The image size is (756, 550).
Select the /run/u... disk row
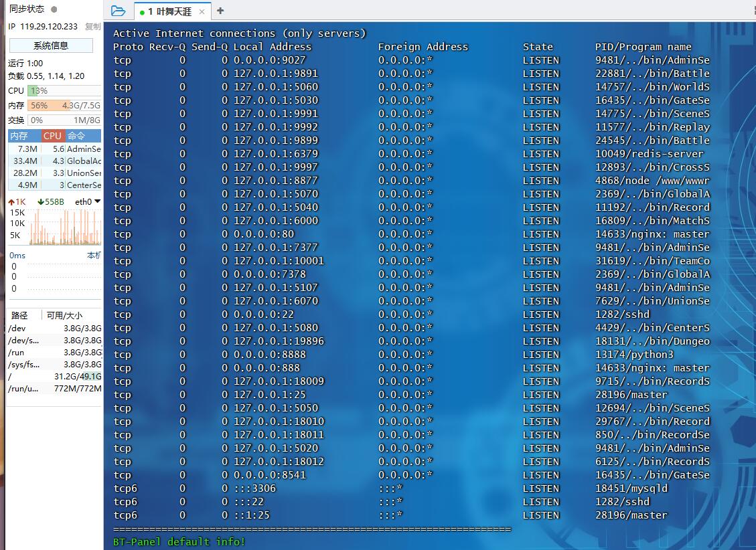[x=54, y=389]
